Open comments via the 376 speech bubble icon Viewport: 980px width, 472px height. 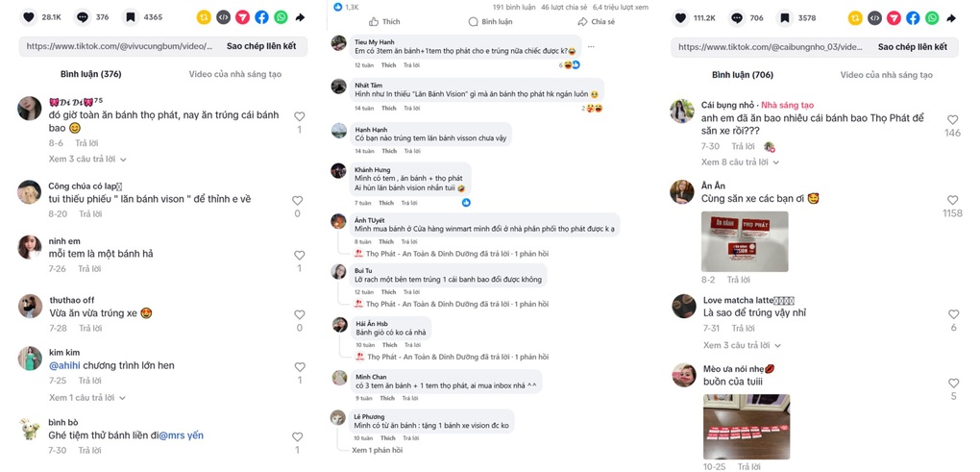tap(82, 17)
